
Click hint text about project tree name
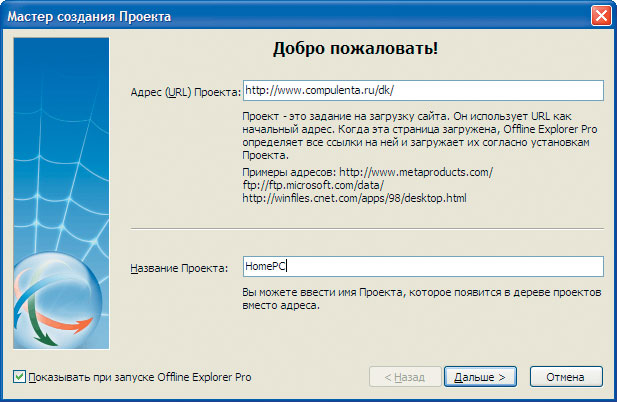(x=421, y=299)
